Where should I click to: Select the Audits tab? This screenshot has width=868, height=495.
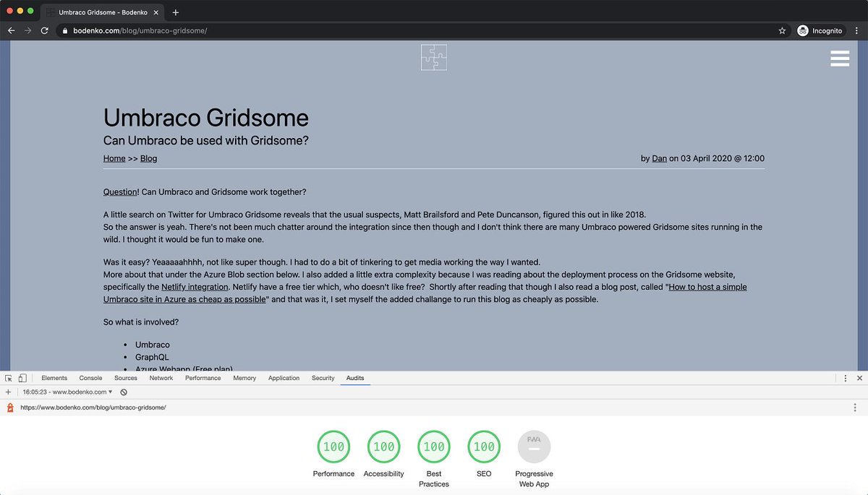pyautogui.click(x=355, y=378)
